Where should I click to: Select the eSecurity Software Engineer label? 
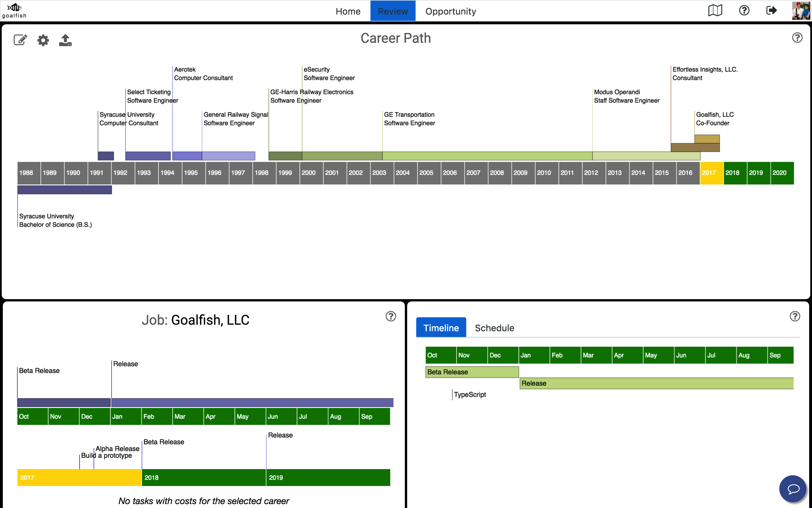329,74
